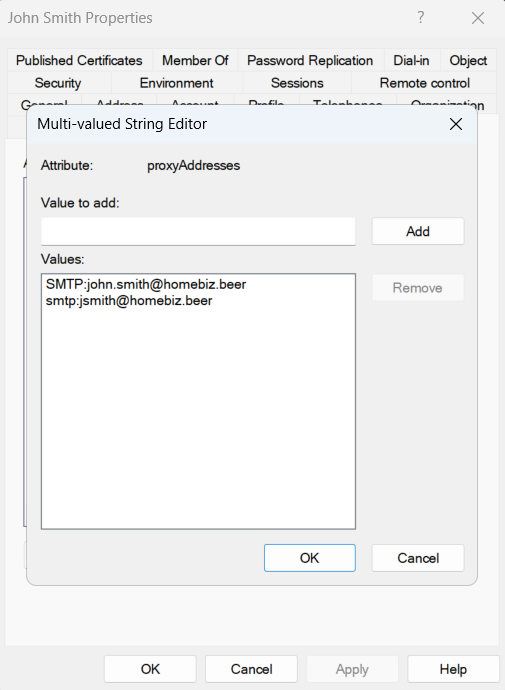
Task: Open the Dial-in tab
Action: tap(411, 60)
